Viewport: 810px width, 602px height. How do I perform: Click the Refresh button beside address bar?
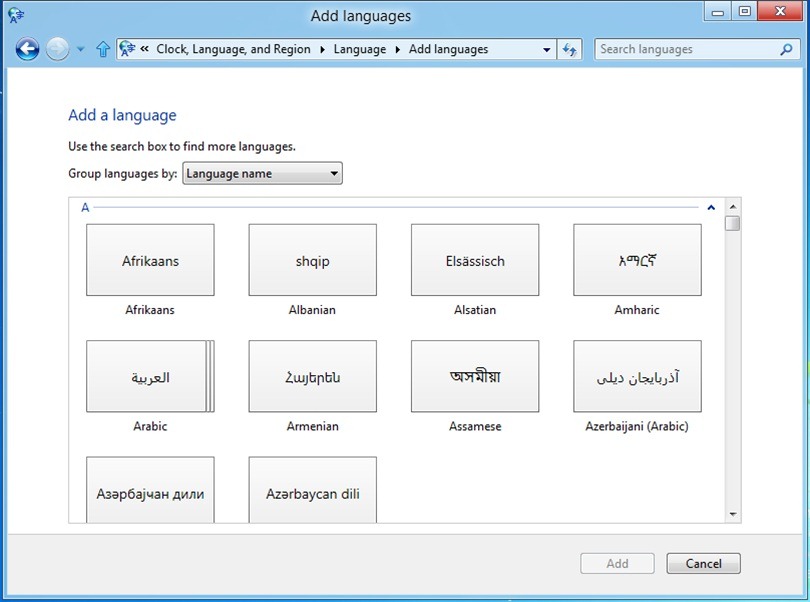[x=570, y=49]
